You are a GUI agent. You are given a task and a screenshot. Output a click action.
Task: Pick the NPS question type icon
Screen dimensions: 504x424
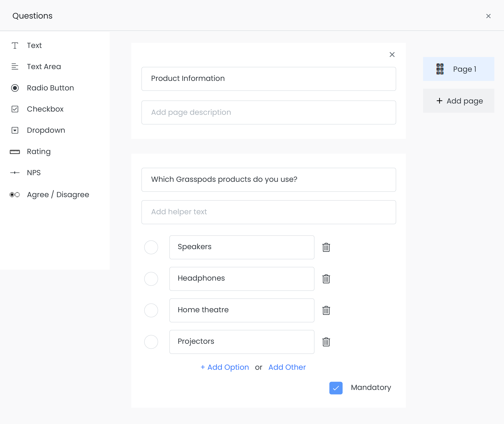(x=15, y=173)
